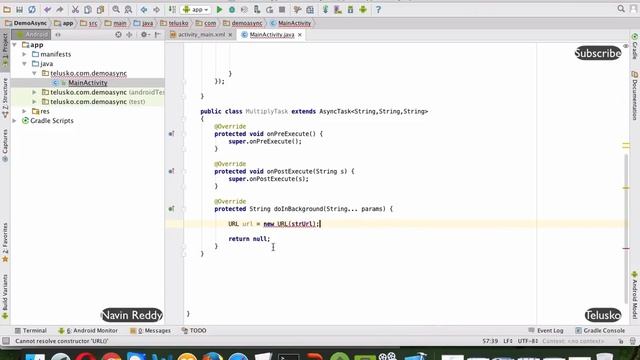The image size is (640, 360).
Task: Select MainActivity in the project tree
Action: 88,83
